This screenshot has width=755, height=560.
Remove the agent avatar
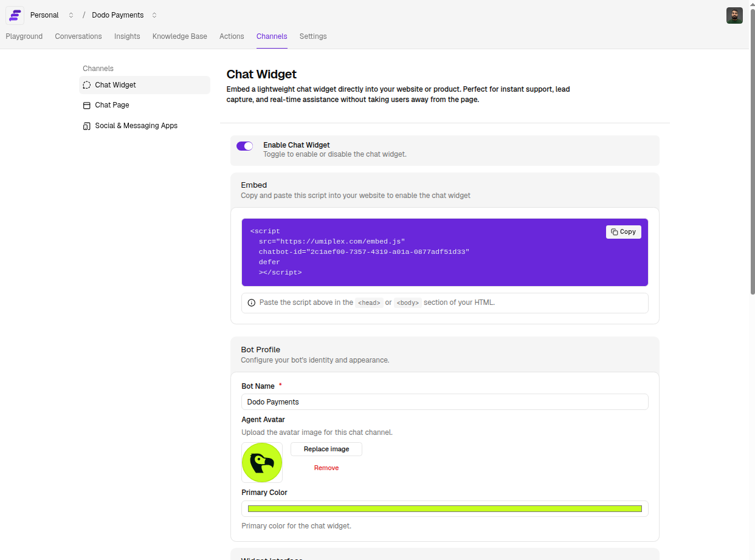click(326, 468)
